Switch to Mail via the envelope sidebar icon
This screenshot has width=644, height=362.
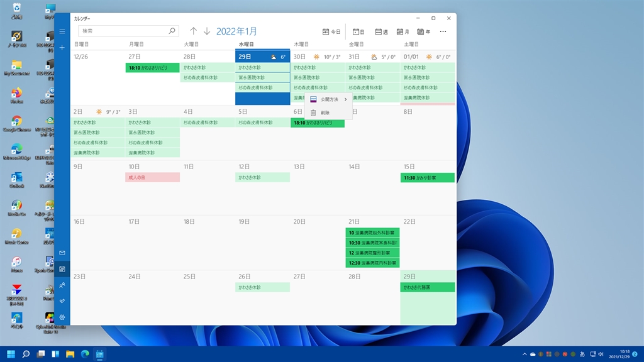point(62,253)
